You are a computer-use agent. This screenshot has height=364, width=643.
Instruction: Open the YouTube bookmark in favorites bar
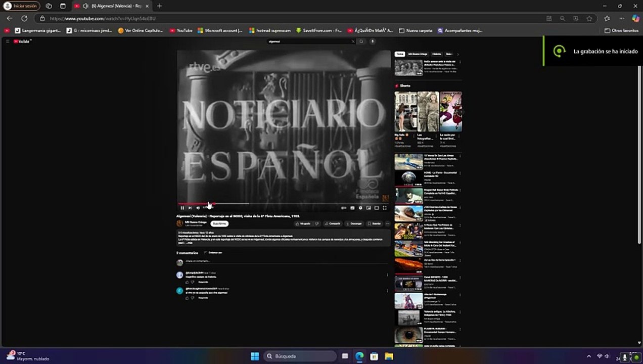click(x=181, y=30)
